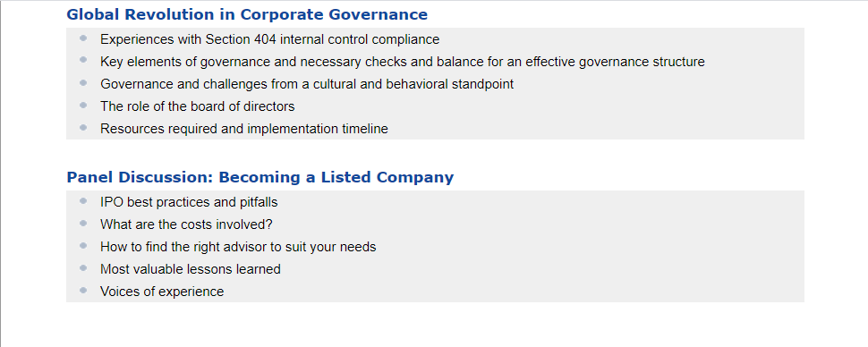Click the bullet next to IPO best practices
The width and height of the screenshot is (868, 347).
pyautogui.click(x=83, y=200)
